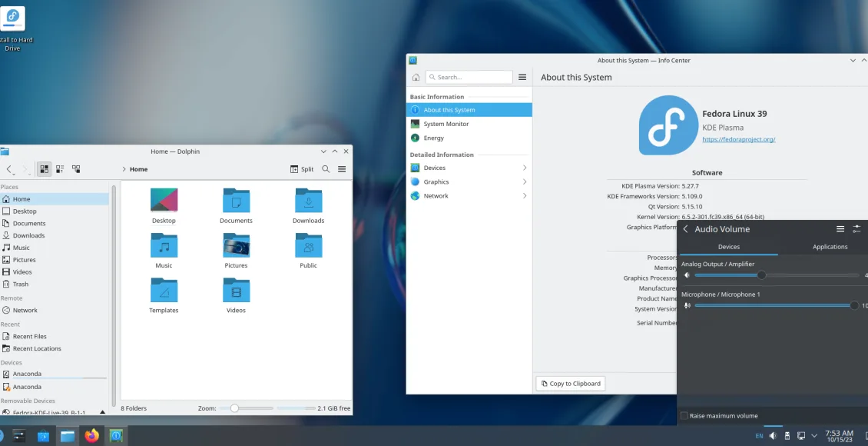Screen dimensions: 868x446
Task: Click the Home breadcrumb in Dolphin
Action: click(x=138, y=169)
